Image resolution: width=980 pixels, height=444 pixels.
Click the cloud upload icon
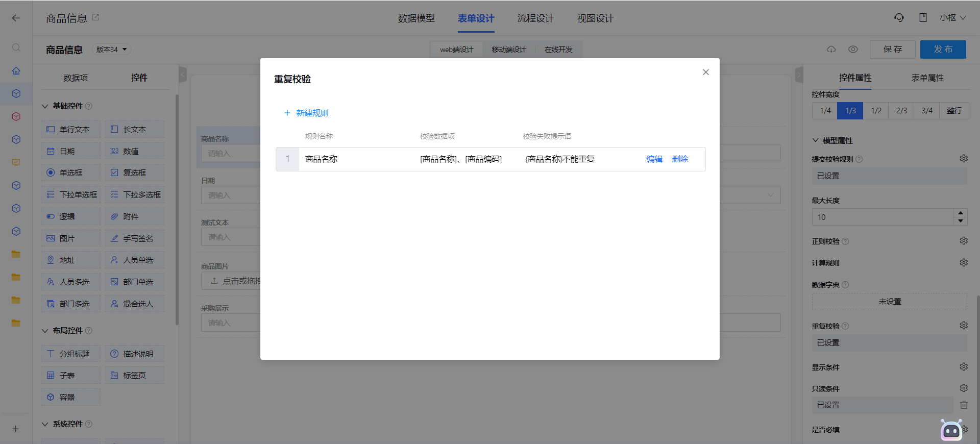pos(831,50)
